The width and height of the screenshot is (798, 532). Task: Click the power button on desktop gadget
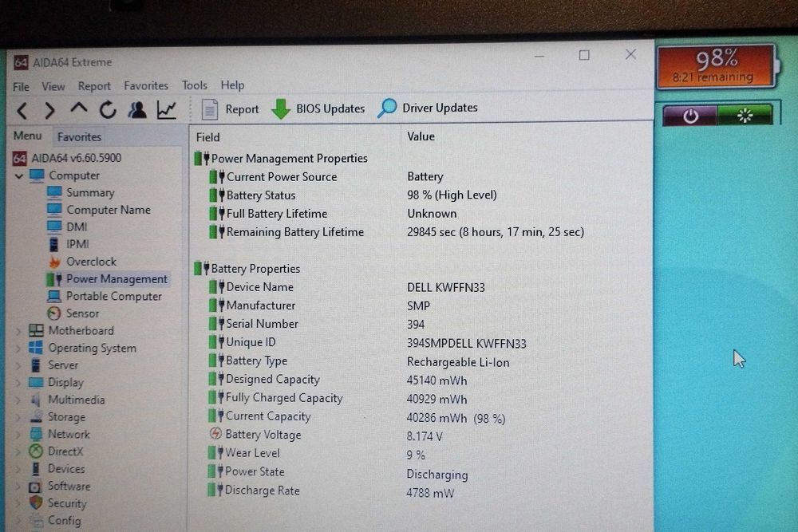point(690,116)
